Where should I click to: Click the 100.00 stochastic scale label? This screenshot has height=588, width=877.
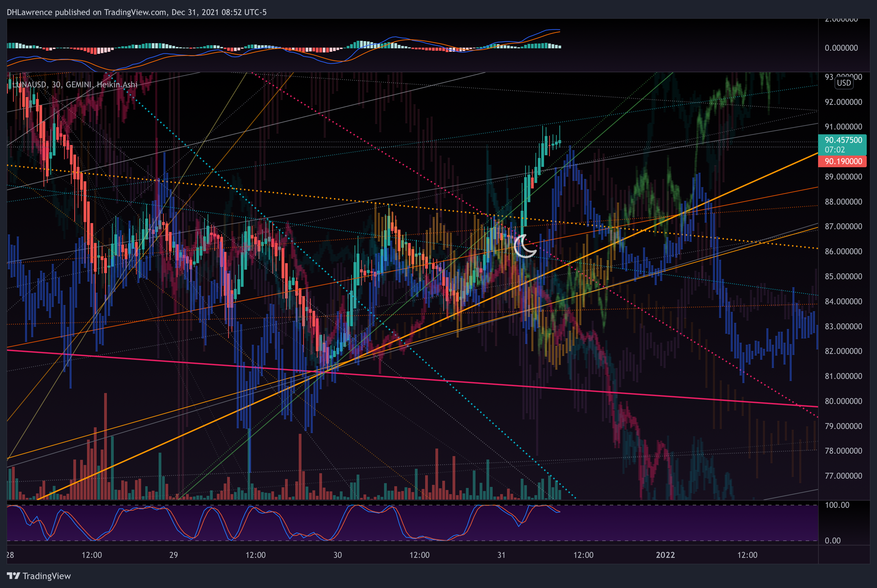(837, 505)
